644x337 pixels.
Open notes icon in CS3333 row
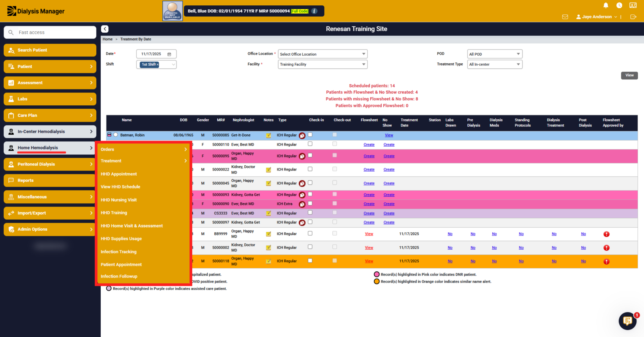(x=268, y=213)
